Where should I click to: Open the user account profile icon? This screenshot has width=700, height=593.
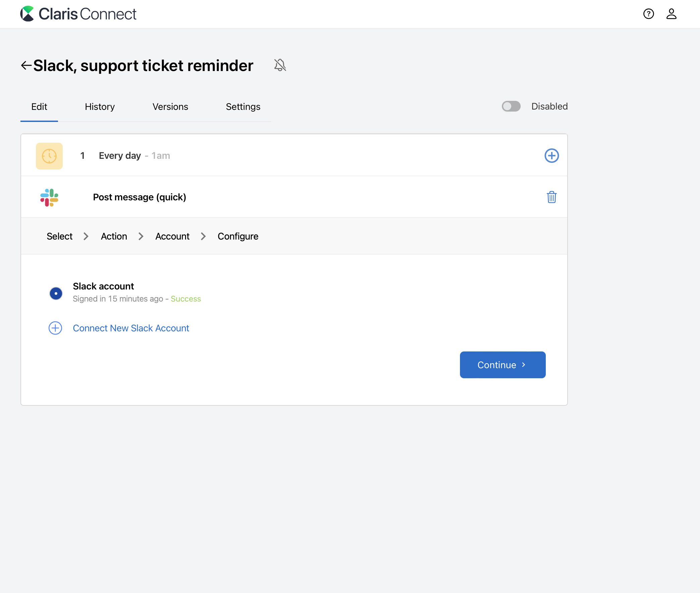[671, 14]
